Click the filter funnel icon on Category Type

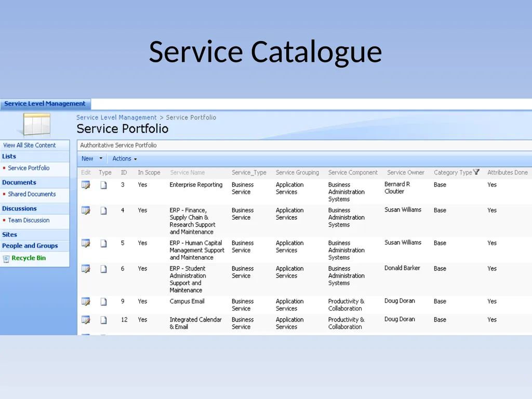pyautogui.click(x=476, y=172)
